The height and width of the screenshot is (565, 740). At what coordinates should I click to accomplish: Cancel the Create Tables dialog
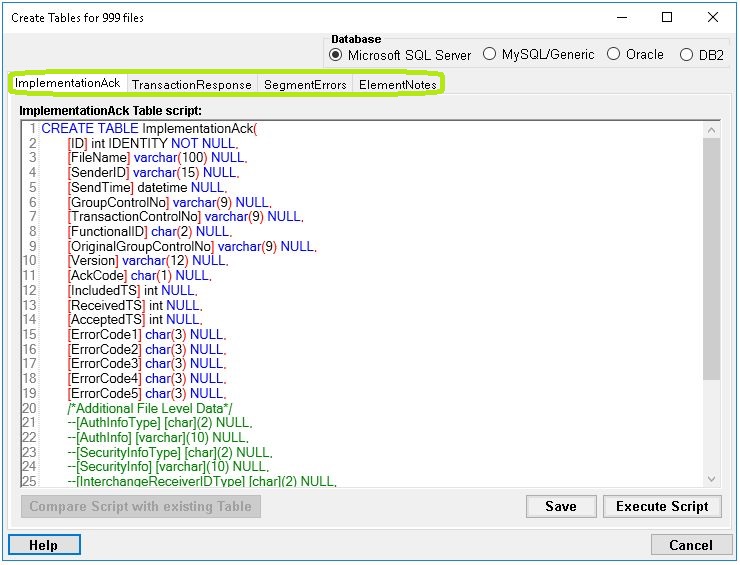[690, 545]
